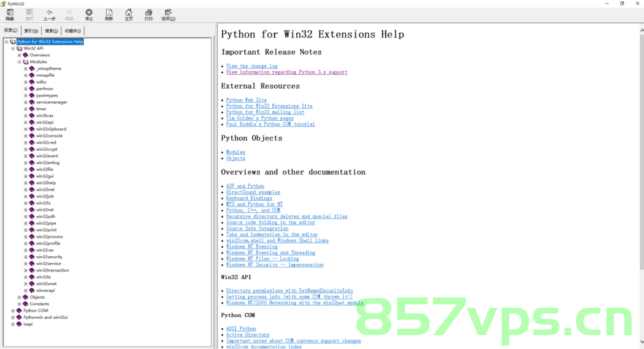Click the book icon beside pywintypes
644x349 pixels.
pos(31,95)
